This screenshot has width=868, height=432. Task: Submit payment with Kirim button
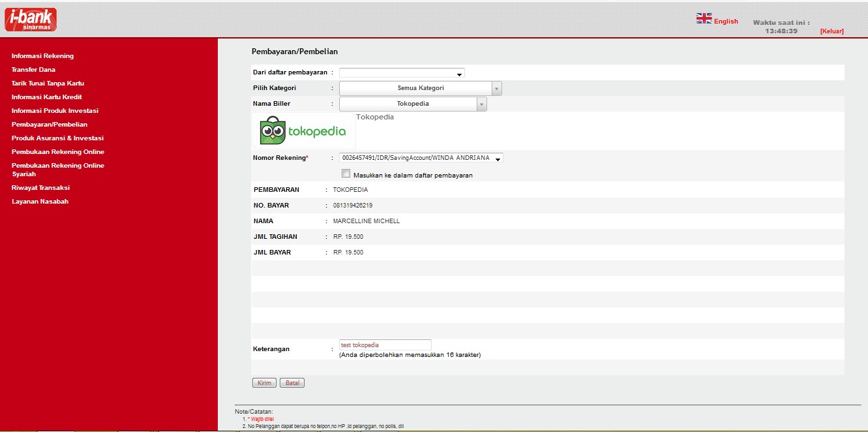[x=264, y=383]
